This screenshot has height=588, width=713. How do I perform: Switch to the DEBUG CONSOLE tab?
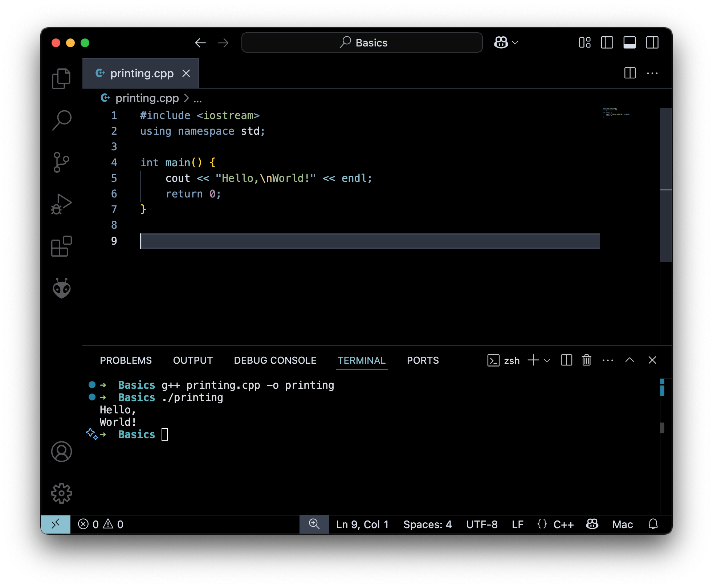coord(275,360)
